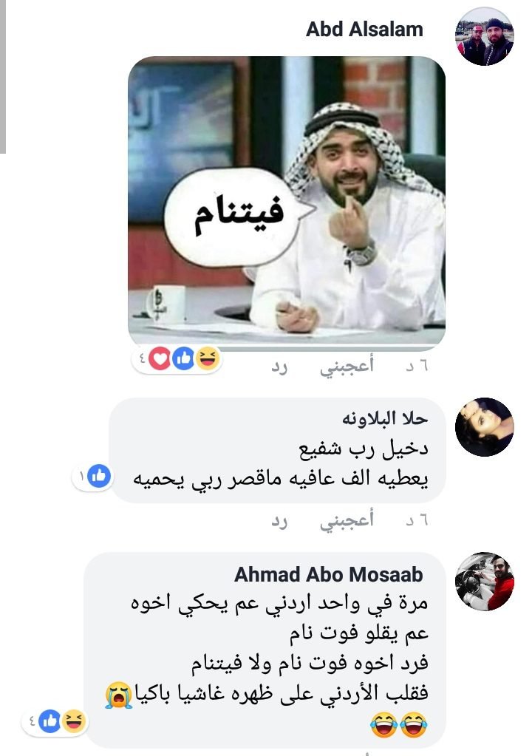532x756 pixels.
Task: Reply to حلا البلاونه's comment with رد
Action: tap(279, 521)
